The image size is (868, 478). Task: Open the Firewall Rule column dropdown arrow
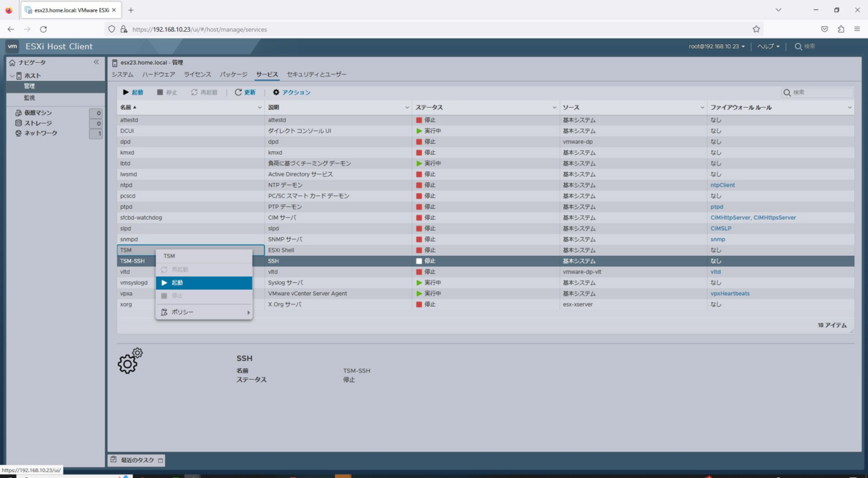tap(850, 107)
